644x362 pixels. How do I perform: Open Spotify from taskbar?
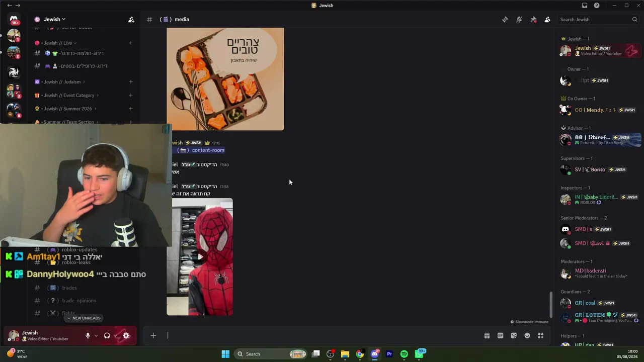click(404, 354)
